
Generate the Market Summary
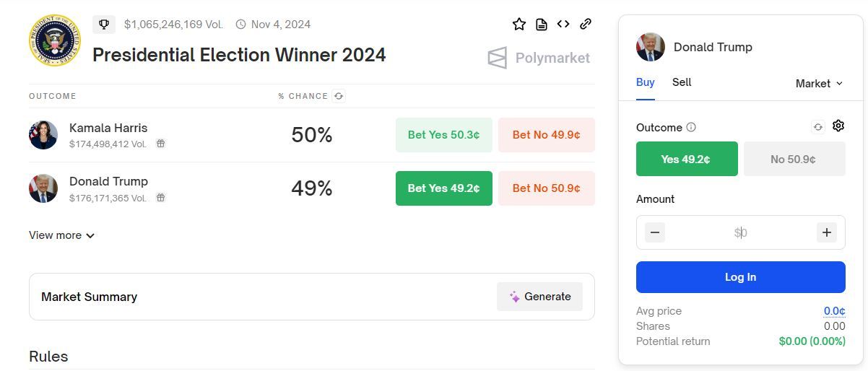tap(539, 297)
